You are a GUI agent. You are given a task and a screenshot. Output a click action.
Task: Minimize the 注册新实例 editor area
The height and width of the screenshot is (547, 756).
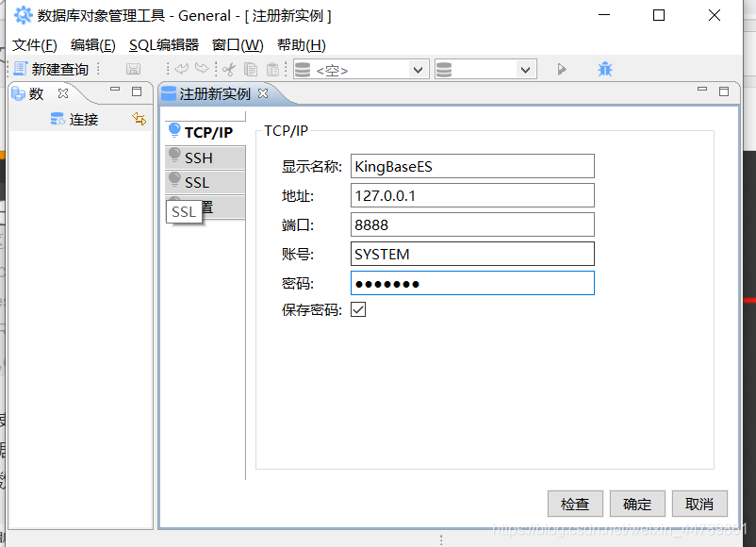(x=702, y=90)
